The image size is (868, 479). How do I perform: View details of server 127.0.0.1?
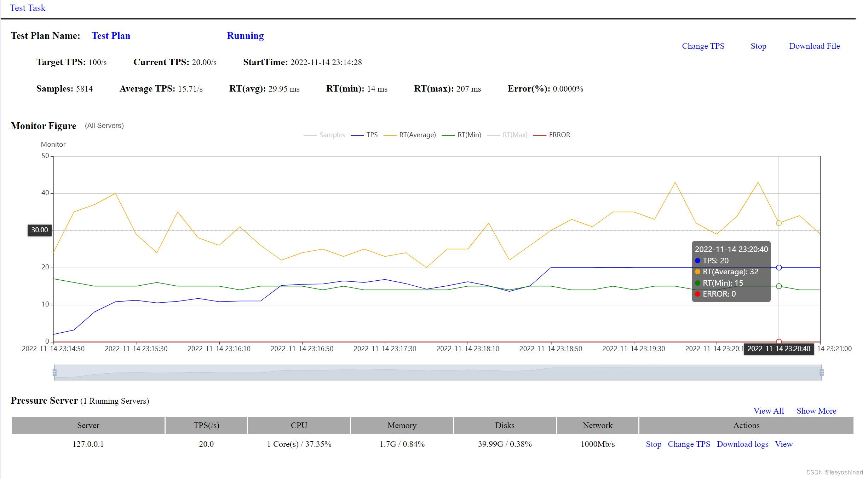point(783,444)
